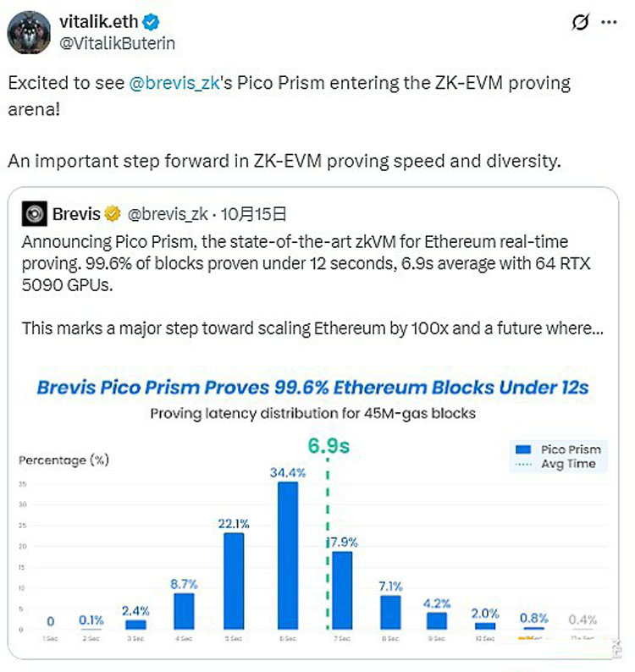Click the Grok icon beside the more menu
The height and width of the screenshot is (672, 635).
[580, 24]
